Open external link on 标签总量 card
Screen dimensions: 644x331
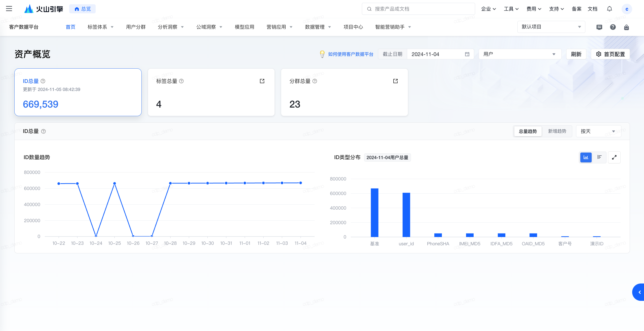(x=262, y=81)
